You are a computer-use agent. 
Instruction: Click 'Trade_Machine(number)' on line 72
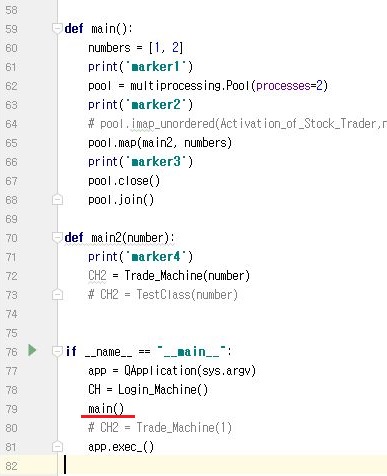coord(187,276)
